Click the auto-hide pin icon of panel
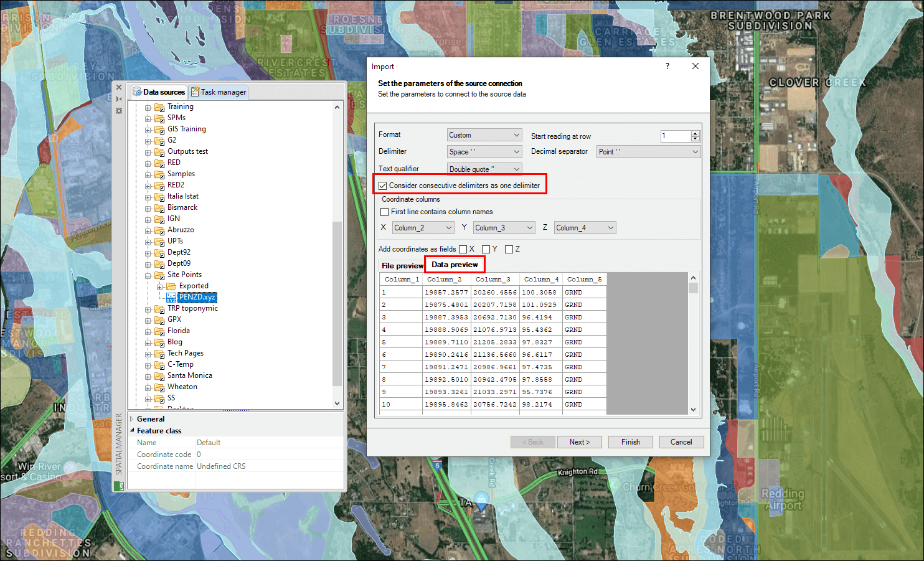This screenshot has height=561, width=924. pyautogui.click(x=119, y=99)
